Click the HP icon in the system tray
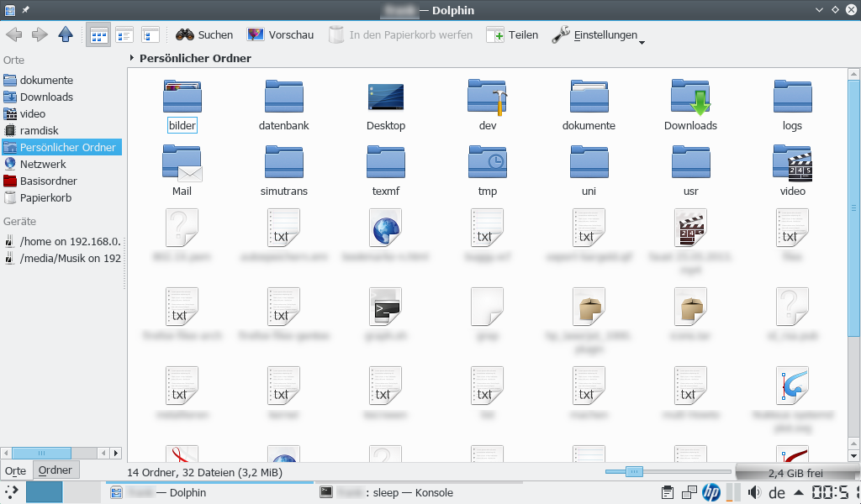Image resolution: width=861 pixels, height=504 pixels. (713, 492)
